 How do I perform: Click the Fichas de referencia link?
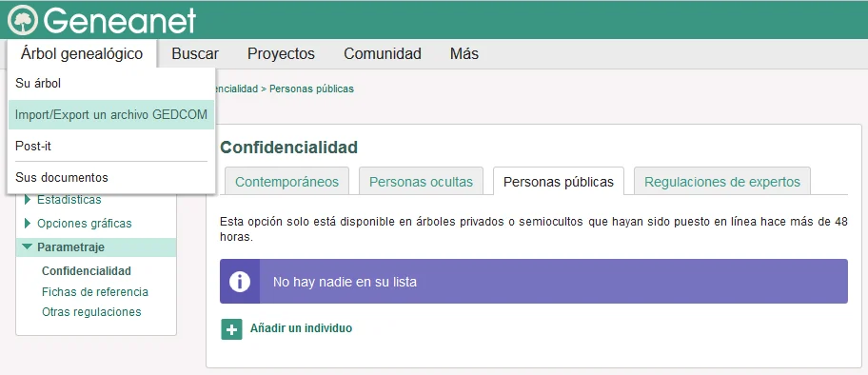point(95,292)
